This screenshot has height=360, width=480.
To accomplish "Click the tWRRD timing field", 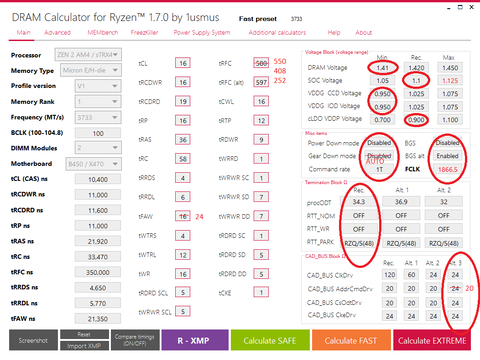I will coord(261,159).
